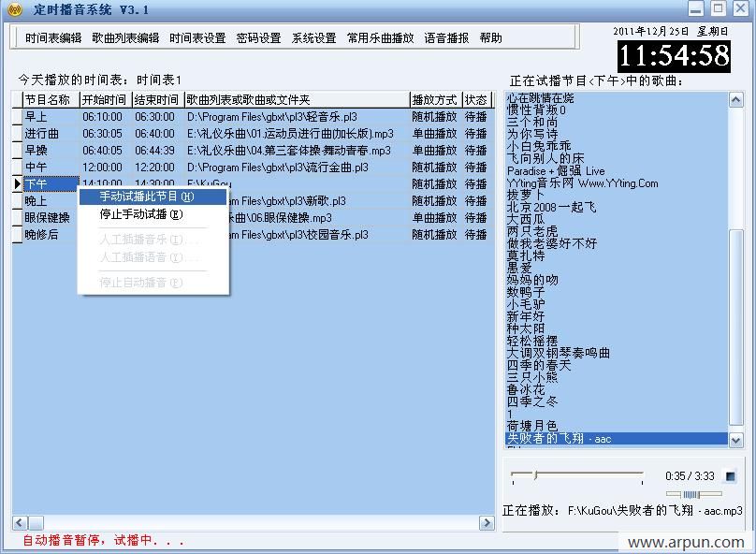Click the down arrow of the song list scrollbar
This screenshot has height=554, width=756.
coord(734,441)
